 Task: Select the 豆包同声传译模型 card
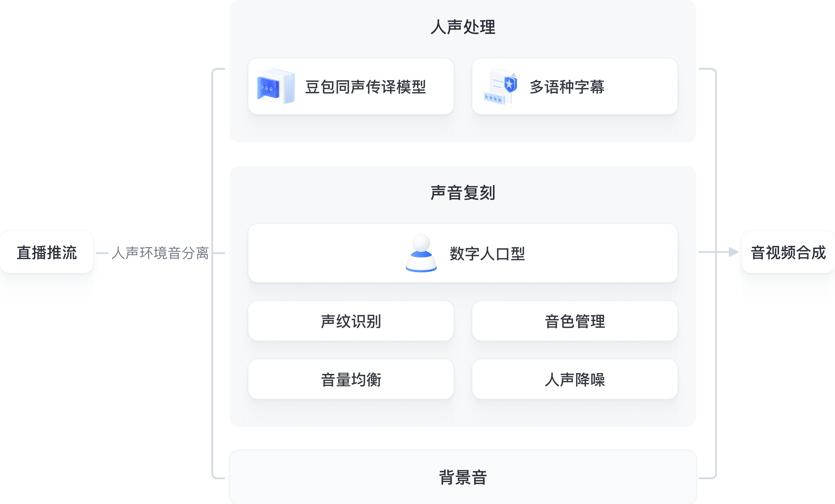(x=351, y=86)
